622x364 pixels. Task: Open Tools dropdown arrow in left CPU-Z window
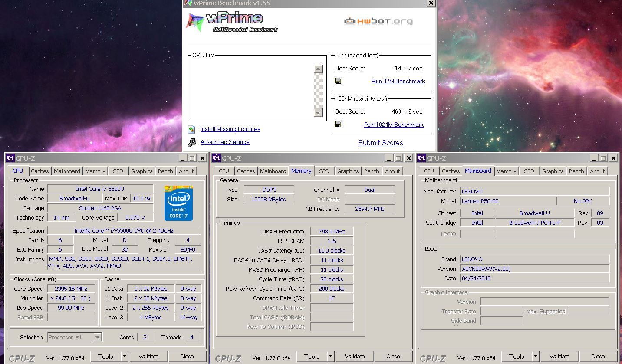click(x=124, y=357)
